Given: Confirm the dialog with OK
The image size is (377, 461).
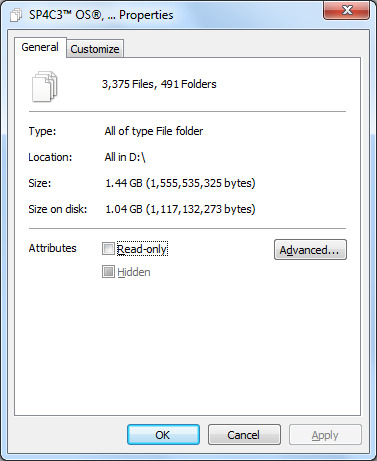Looking at the screenshot, I should (163, 435).
